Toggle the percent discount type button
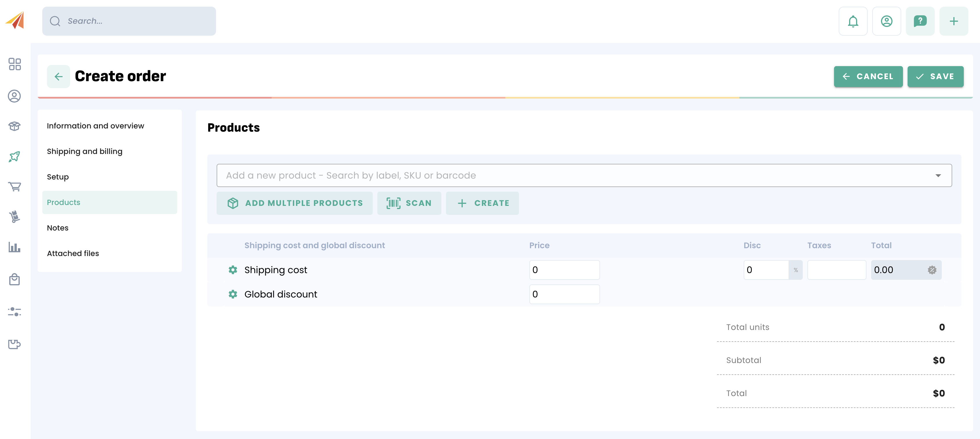Screen dimensions: 980x439 (x=796, y=270)
